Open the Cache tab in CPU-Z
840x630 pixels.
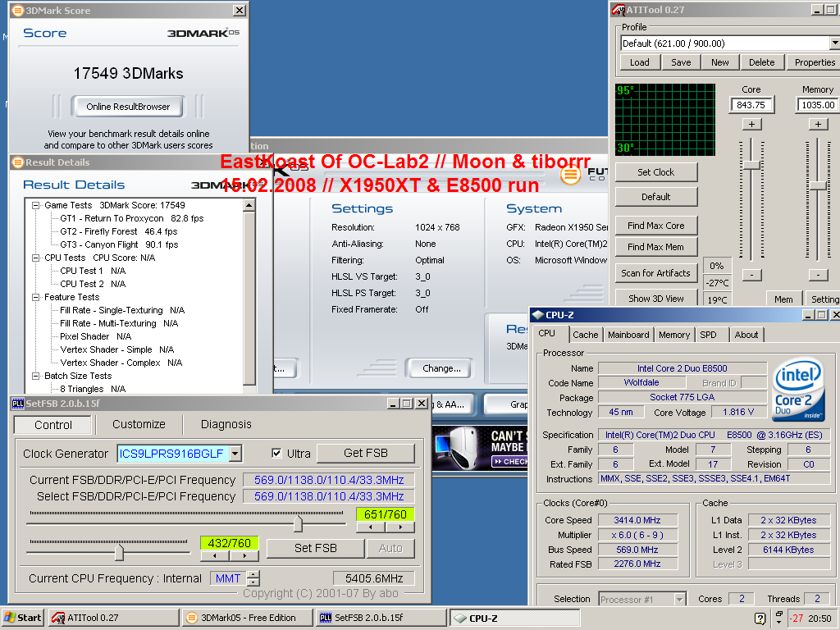pos(585,335)
